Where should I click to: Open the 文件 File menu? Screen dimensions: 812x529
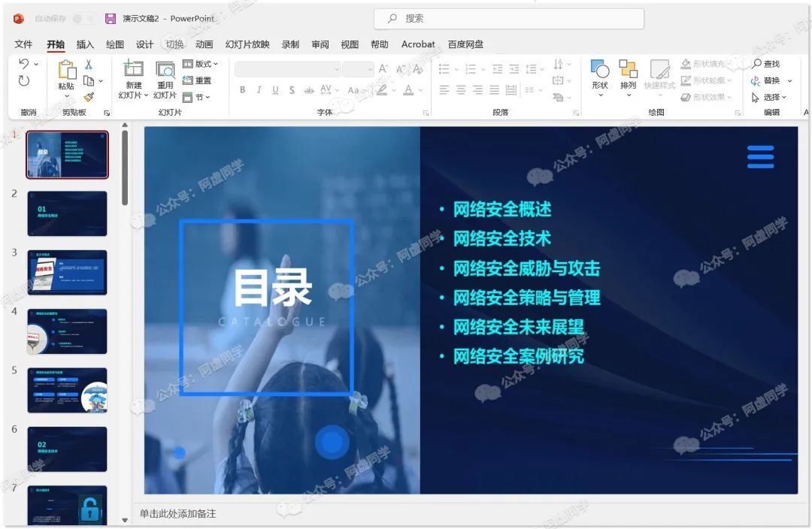[x=23, y=44]
